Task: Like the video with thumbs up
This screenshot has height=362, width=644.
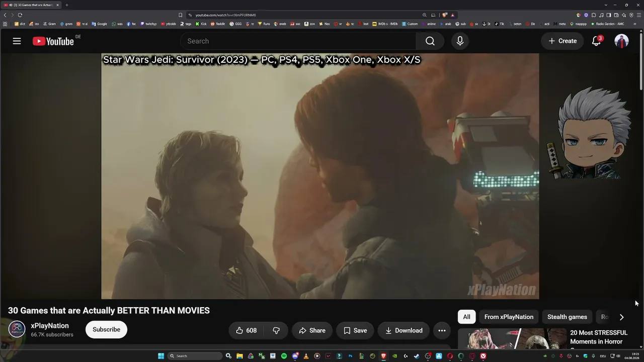Action: (x=246, y=330)
